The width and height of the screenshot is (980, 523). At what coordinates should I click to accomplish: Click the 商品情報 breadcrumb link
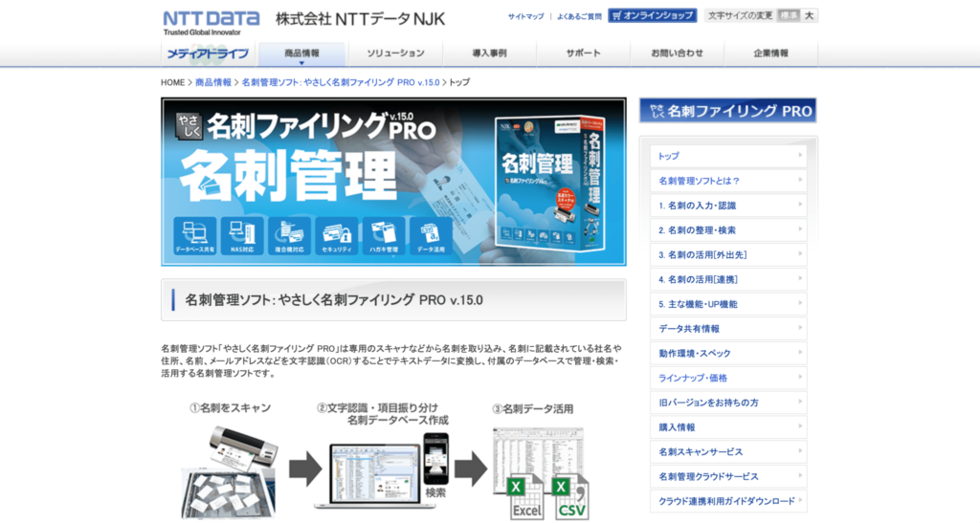point(213,82)
